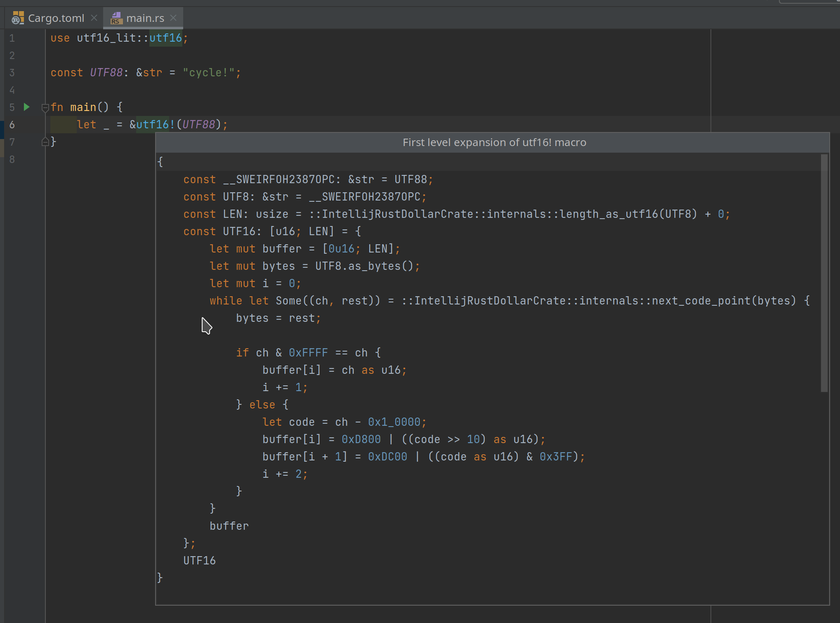Image resolution: width=840 pixels, height=623 pixels.
Task: Click line number 6 in the gutter
Action: click(x=12, y=124)
